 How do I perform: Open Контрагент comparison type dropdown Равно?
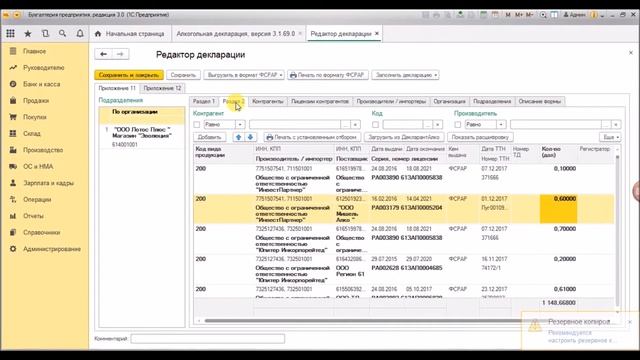tap(240, 124)
